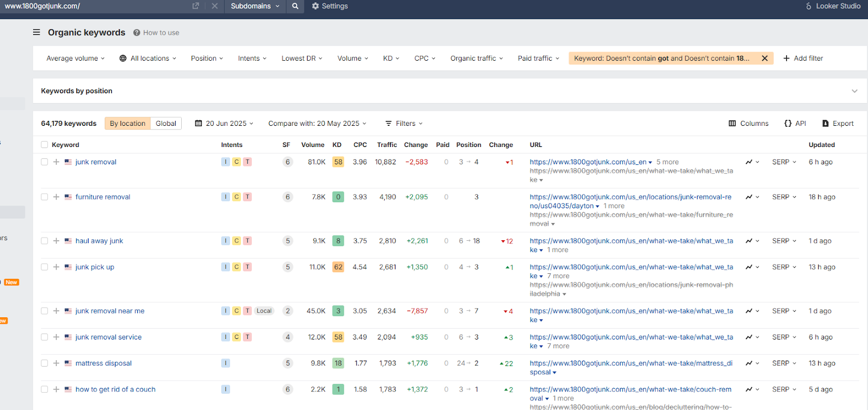This screenshot has width=868, height=410.
Task: Switch to the By location tab
Action: 127,124
